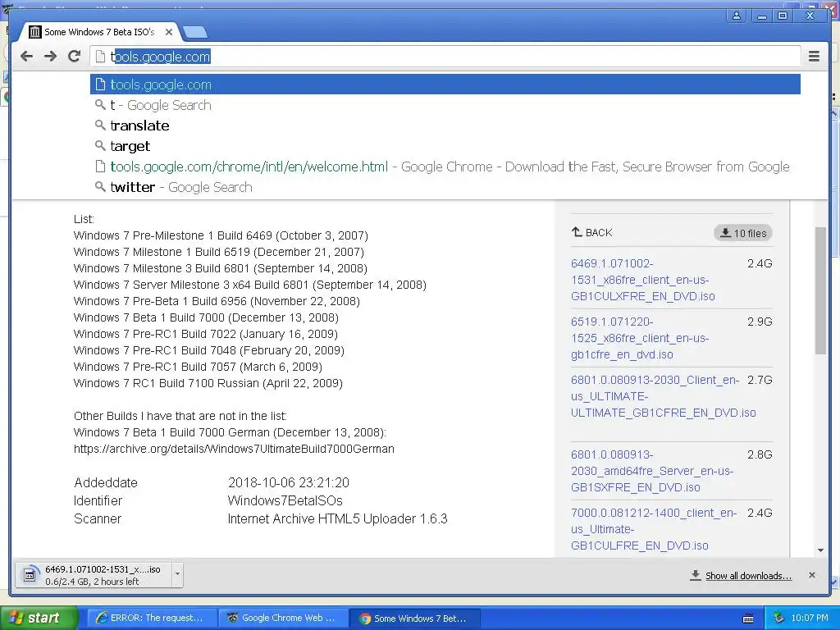Go forward to the next page

pyautogui.click(x=50, y=57)
